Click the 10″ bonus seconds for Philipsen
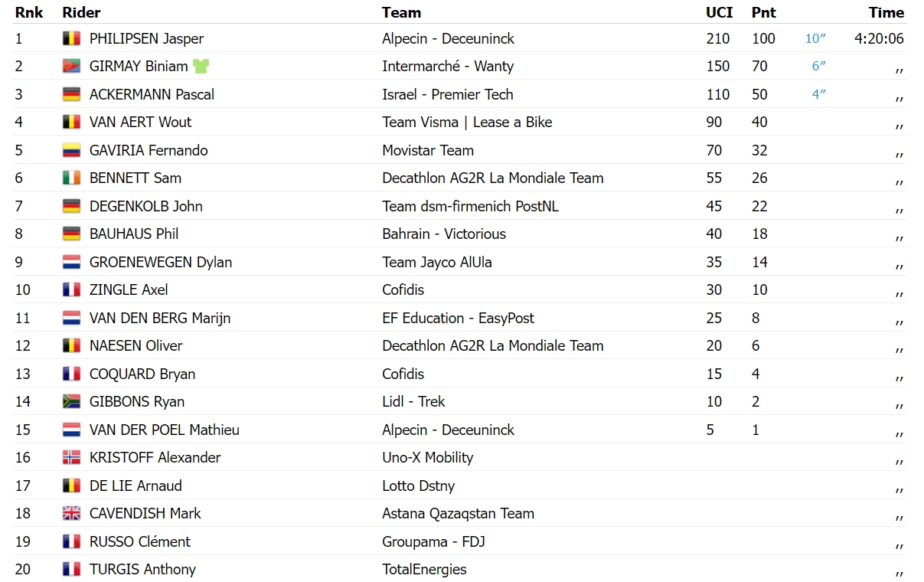 [815, 38]
